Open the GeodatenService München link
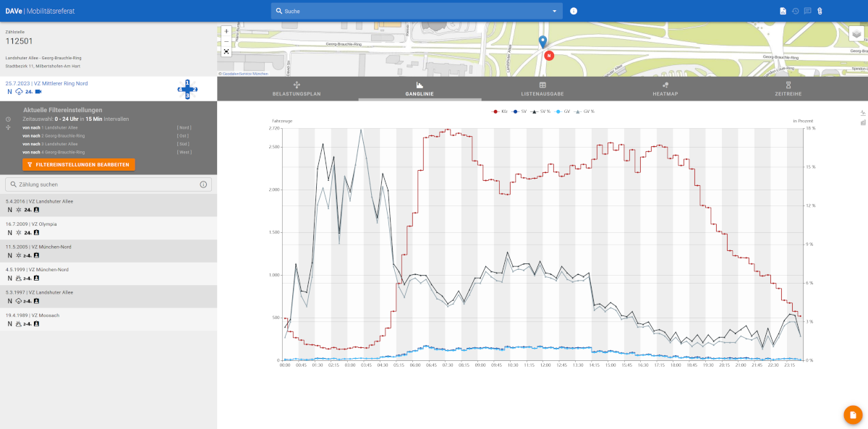 click(x=244, y=74)
